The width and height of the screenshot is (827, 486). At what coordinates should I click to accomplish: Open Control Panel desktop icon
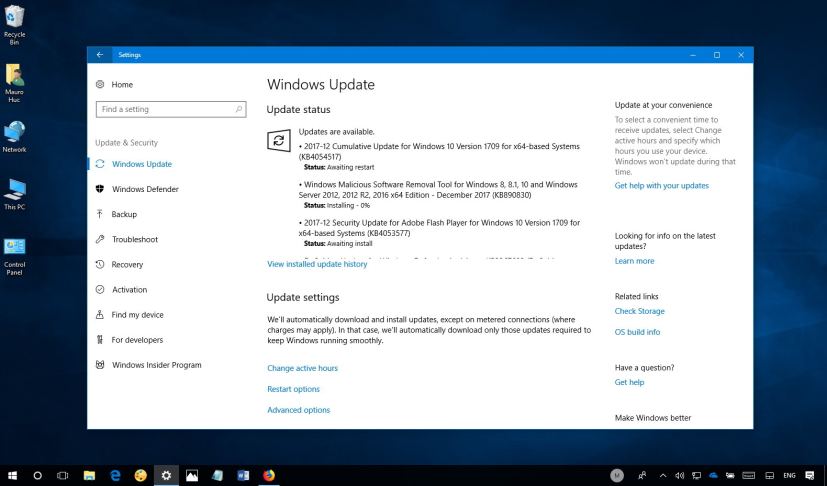tap(14, 257)
